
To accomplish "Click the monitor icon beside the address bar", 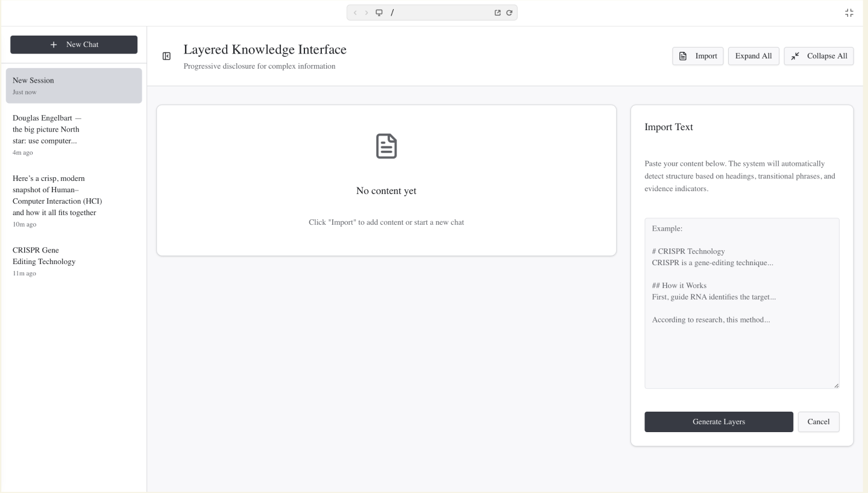I will [379, 12].
